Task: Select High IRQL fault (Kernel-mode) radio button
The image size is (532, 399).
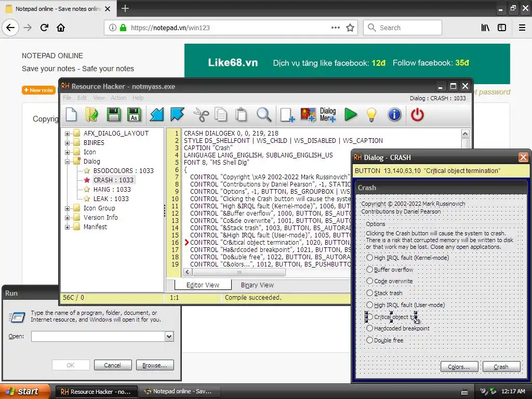Action: (x=369, y=258)
